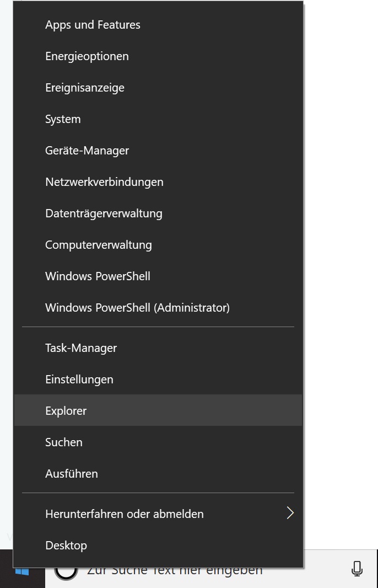Viewport: 378px width, 588px height.
Task: Open Apps und Features
Action: [x=93, y=25]
